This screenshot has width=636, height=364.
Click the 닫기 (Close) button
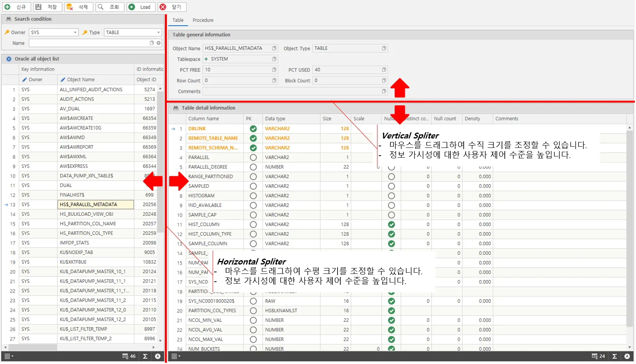tap(171, 7)
